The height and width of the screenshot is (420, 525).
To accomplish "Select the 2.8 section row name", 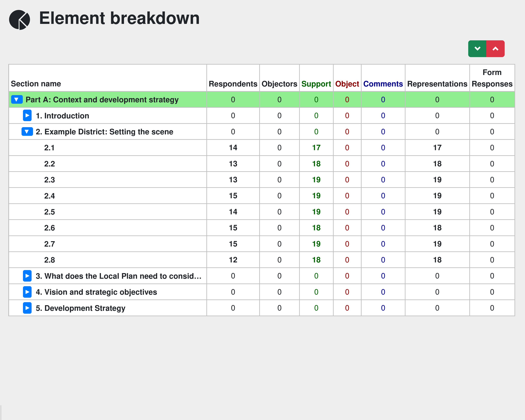I will tap(49, 260).
